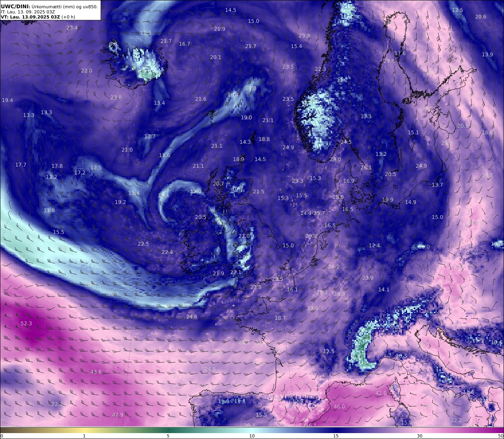Click the 13.1 value over Sweden
The image size is (504, 439).
tap(366, 116)
